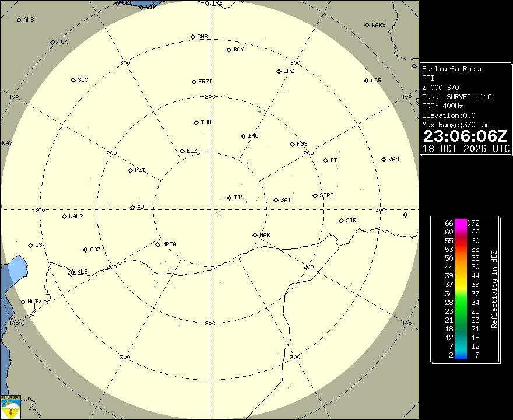The height and width of the screenshot is (420, 513).
Task: Click the OSM station diamond marker
Action: [30, 245]
